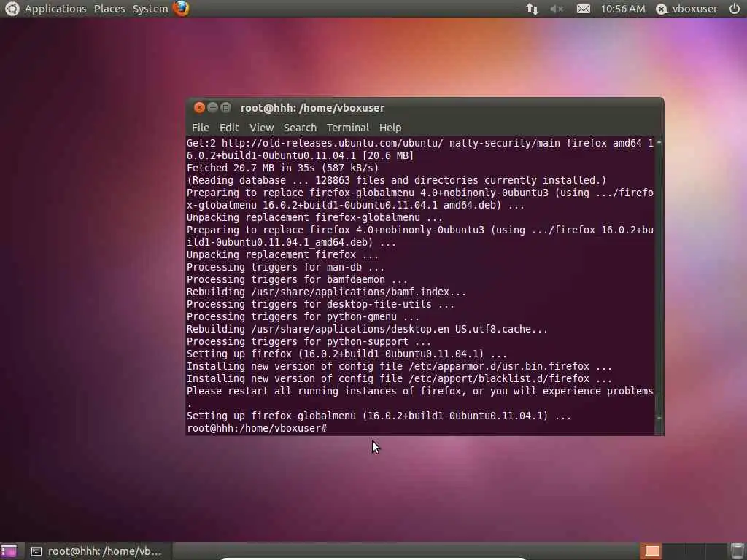Screen dimensions: 747x560
Task: Click the terminal icon in taskbar entry
Action: click(36, 551)
